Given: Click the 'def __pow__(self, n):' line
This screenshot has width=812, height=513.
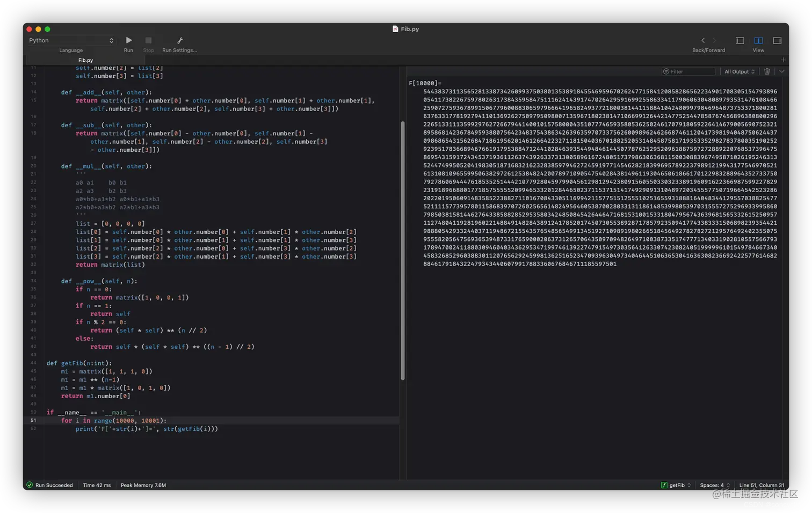Looking at the screenshot, I should 99,281.
